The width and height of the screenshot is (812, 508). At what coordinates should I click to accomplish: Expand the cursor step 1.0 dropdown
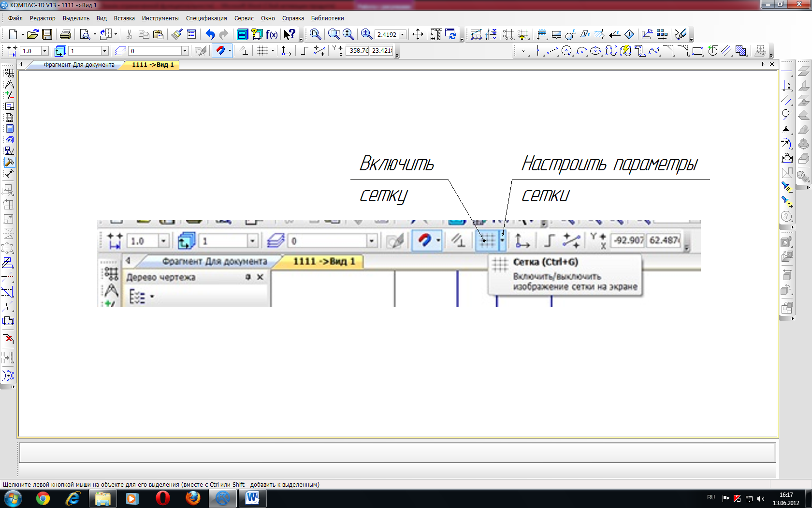pyautogui.click(x=45, y=51)
